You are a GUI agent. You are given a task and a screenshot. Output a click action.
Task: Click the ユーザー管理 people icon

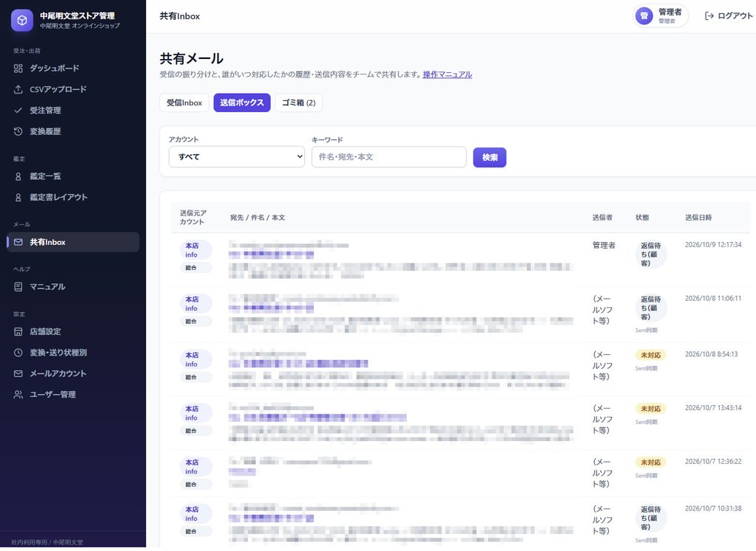(x=18, y=395)
